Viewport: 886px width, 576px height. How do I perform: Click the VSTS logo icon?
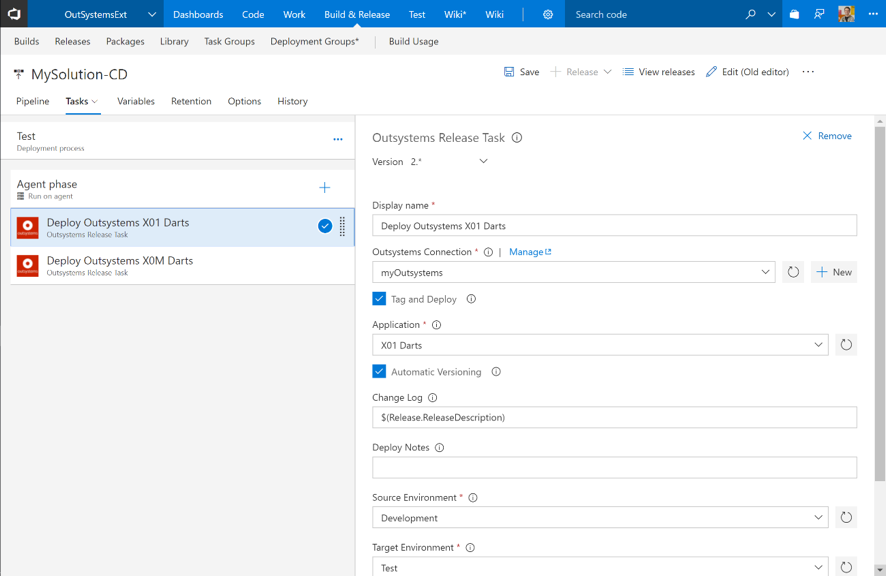[x=14, y=14]
